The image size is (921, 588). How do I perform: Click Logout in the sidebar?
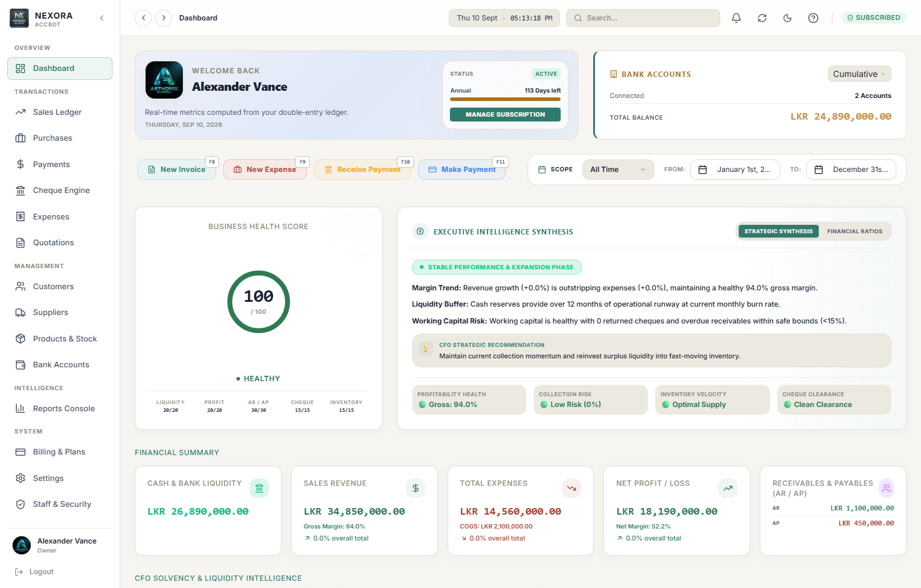tap(35, 572)
